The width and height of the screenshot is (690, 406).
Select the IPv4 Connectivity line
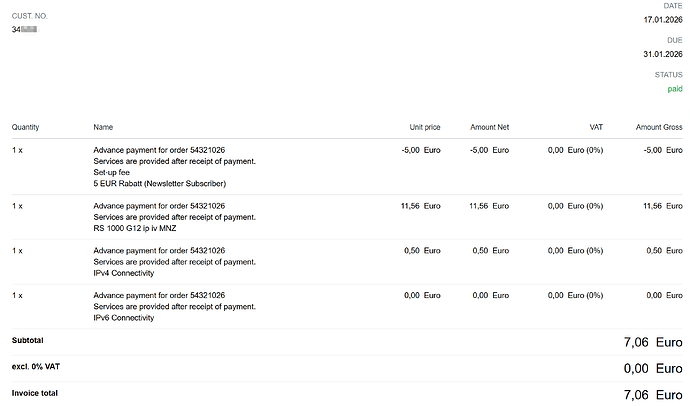tap(124, 273)
